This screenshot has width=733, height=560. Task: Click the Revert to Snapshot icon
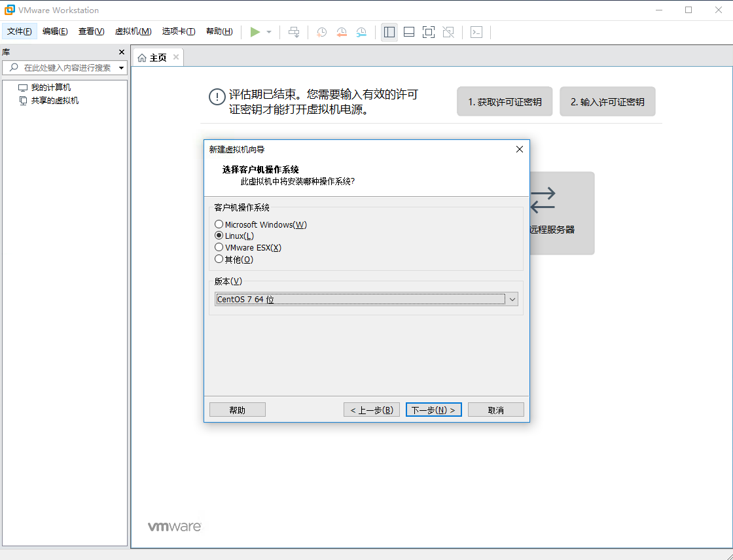[342, 32]
